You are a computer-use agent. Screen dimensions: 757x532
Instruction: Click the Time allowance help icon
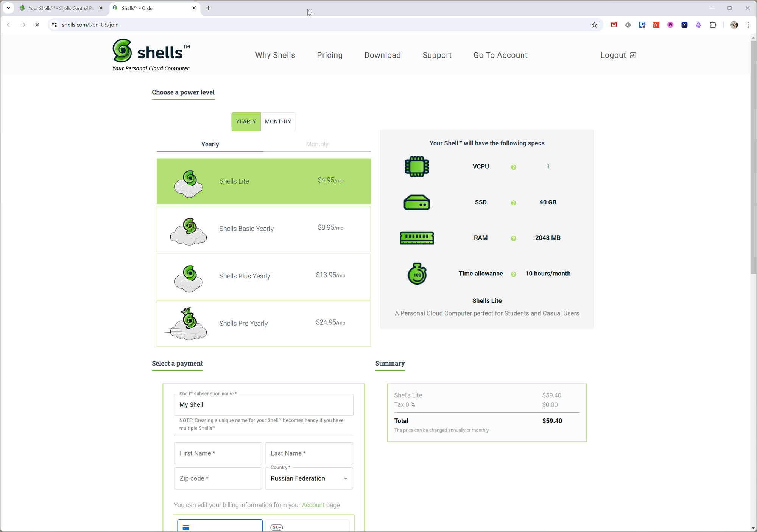coord(513,274)
